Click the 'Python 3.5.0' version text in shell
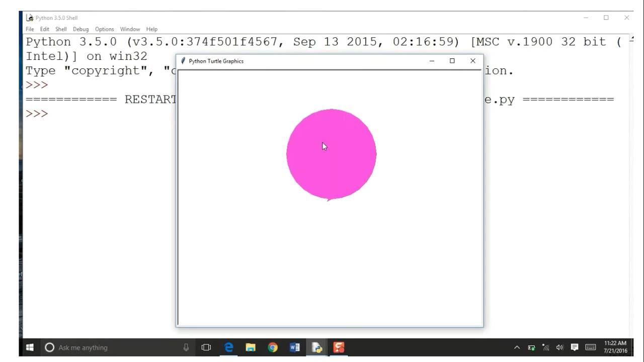Viewport: 644px width, 362px height. coord(71,42)
